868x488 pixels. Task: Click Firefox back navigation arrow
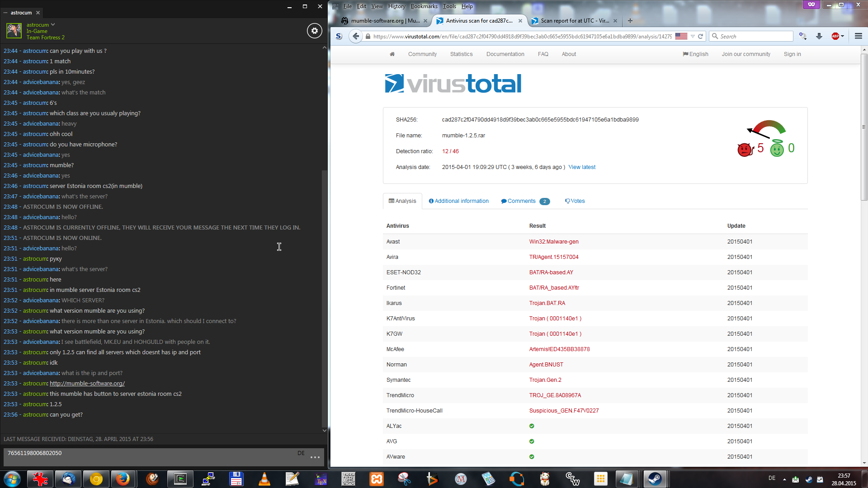(x=356, y=36)
